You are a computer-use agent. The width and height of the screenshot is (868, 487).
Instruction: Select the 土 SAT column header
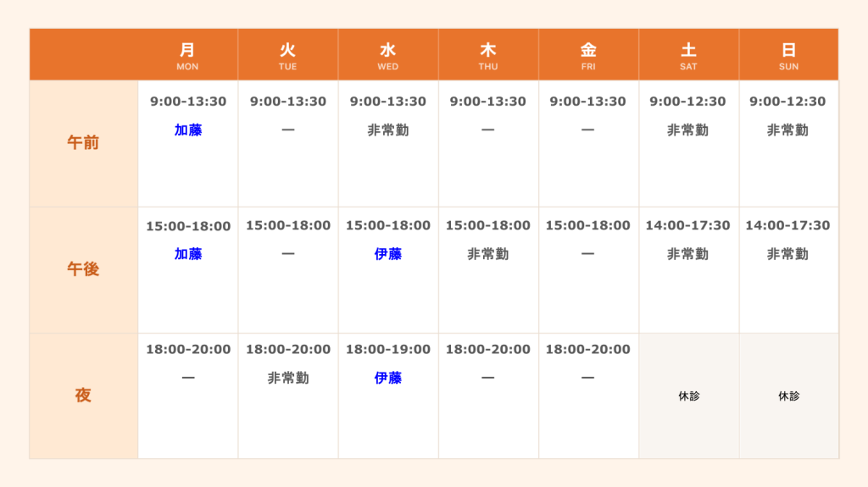(688, 55)
